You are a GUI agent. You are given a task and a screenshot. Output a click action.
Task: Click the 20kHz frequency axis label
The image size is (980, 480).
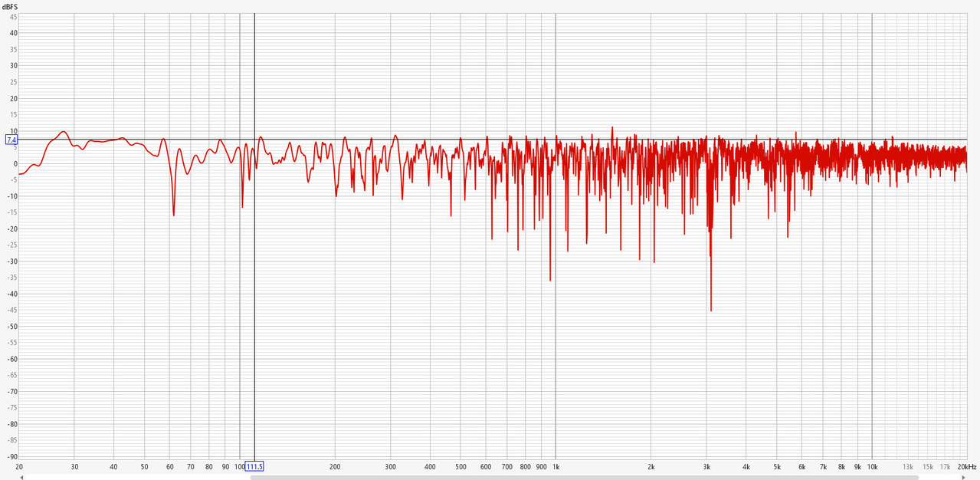tap(967, 466)
